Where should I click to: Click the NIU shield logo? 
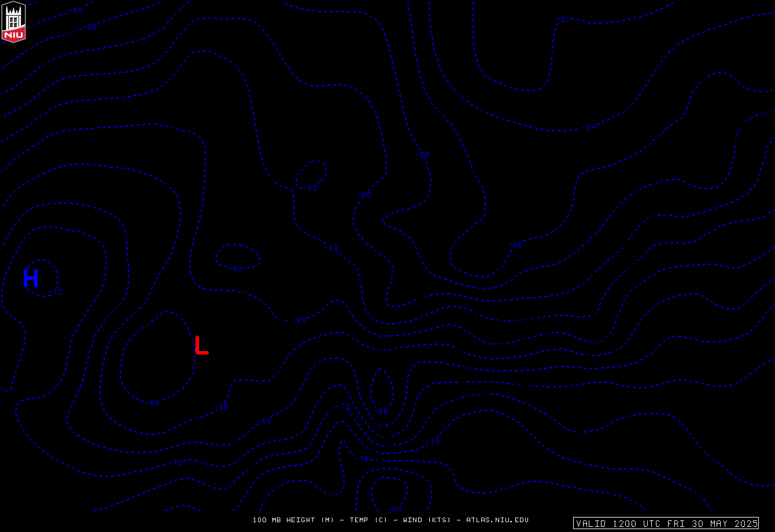click(x=13, y=21)
